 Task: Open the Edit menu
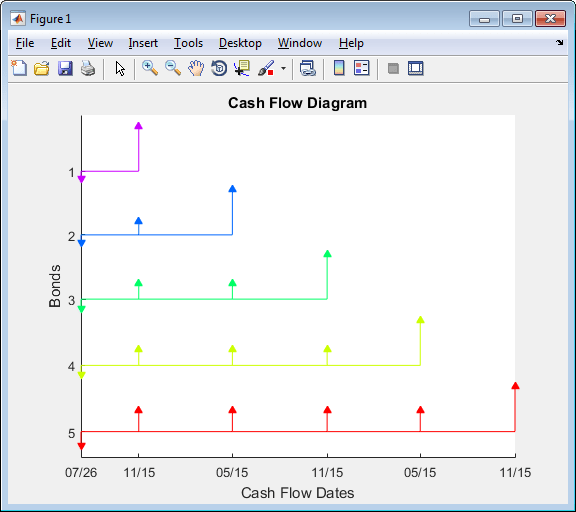pyautogui.click(x=61, y=43)
